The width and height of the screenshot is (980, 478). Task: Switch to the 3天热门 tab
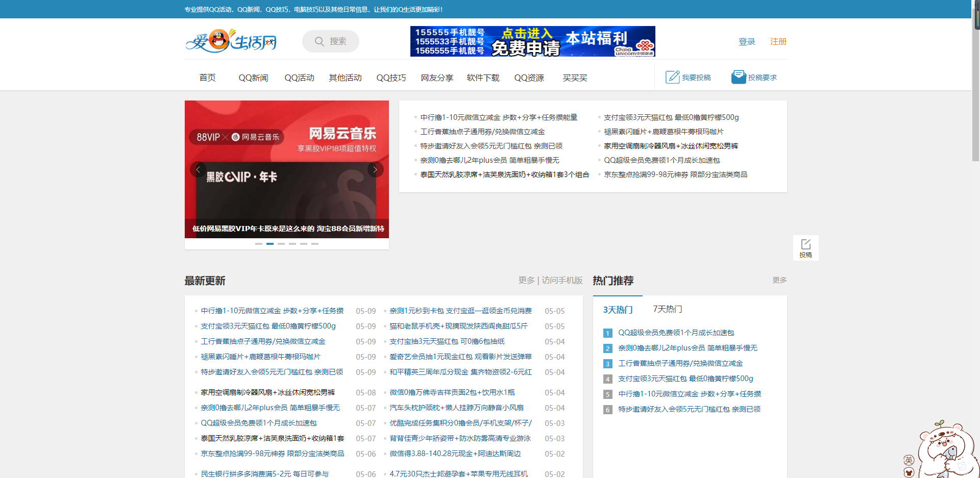pyautogui.click(x=618, y=310)
